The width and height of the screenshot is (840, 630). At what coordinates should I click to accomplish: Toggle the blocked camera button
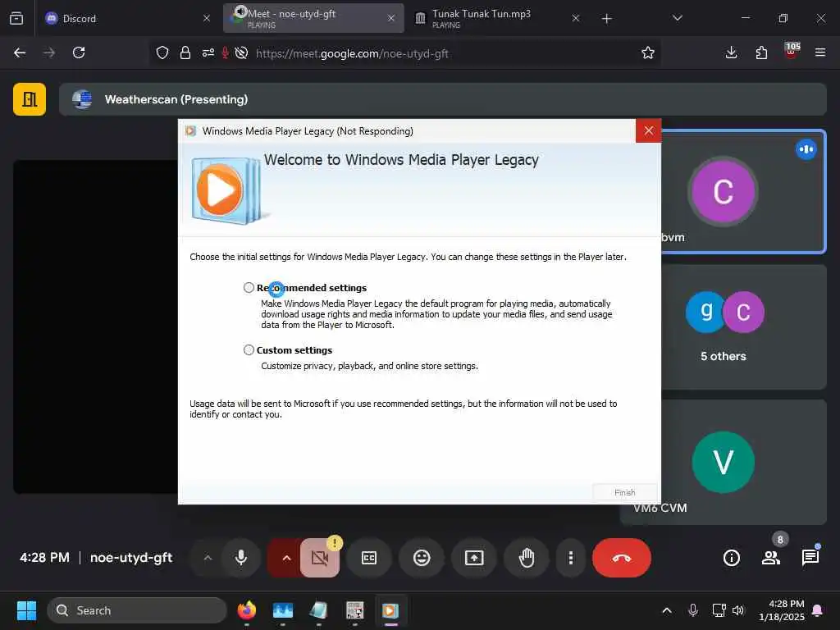click(320, 558)
